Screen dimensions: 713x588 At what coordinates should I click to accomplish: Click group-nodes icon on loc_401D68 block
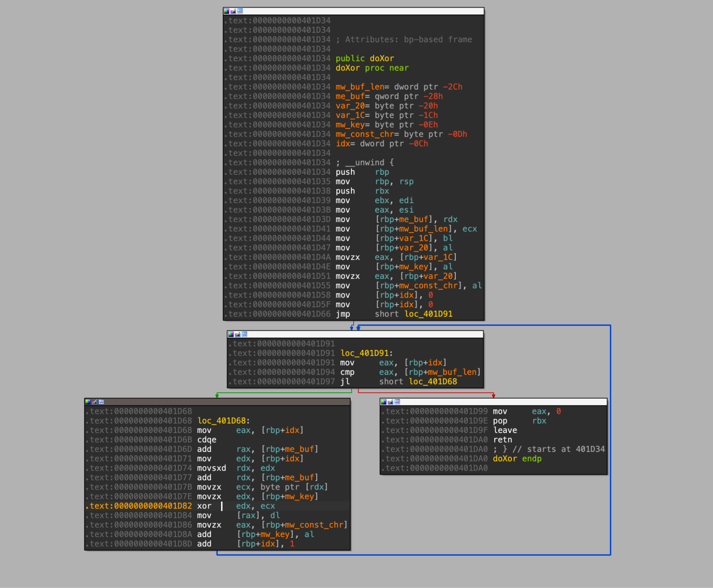pos(101,402)
